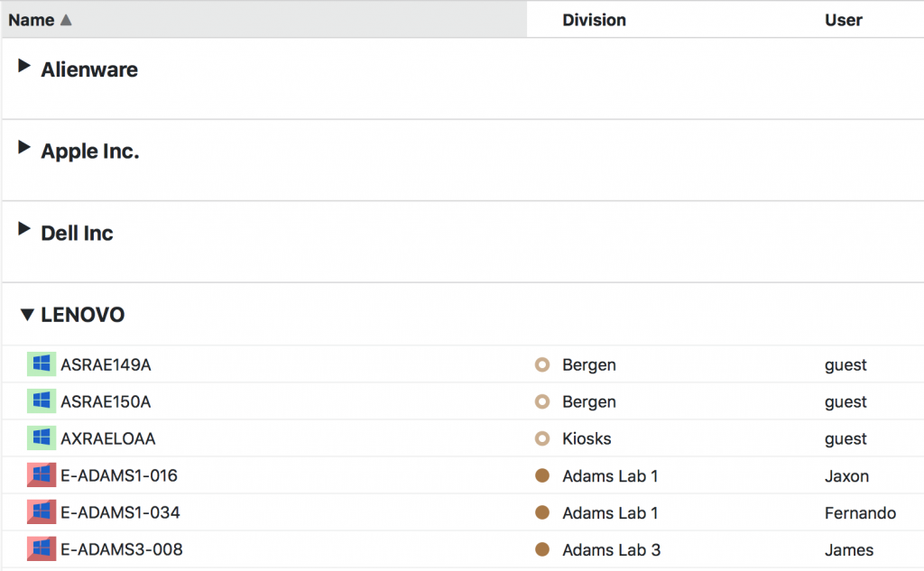This screenshot has height=571, width=924.
Task: Click the division color ring for ASRAE150A
Action: coord(542,402)
